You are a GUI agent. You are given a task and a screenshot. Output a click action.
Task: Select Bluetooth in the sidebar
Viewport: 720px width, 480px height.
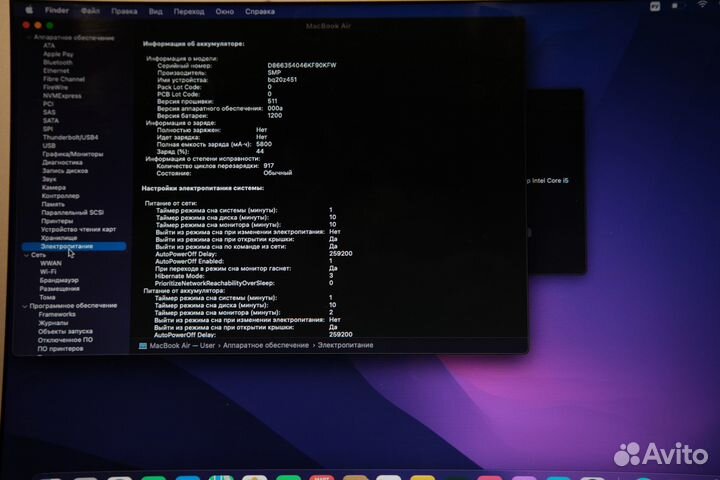(x=58, y=62)
